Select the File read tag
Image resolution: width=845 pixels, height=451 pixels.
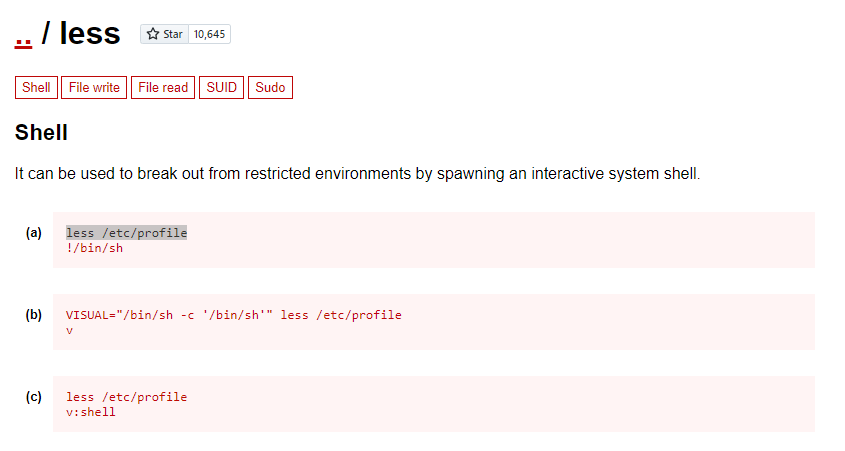[163, 87]
